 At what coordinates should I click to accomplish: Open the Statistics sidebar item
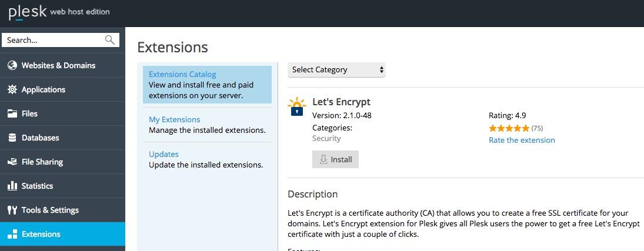click(x=62, y=186)
